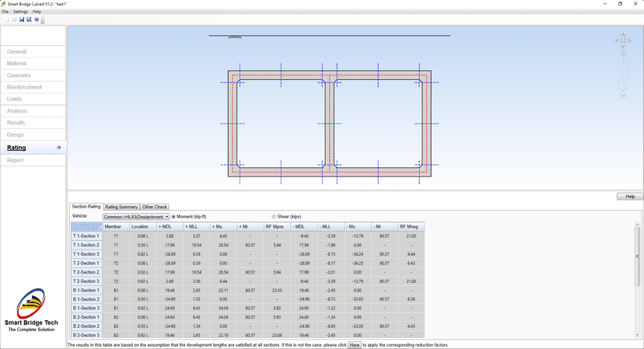Click the Here button for reduction factors
Screen dimensions: 644x349
[354, 344]
